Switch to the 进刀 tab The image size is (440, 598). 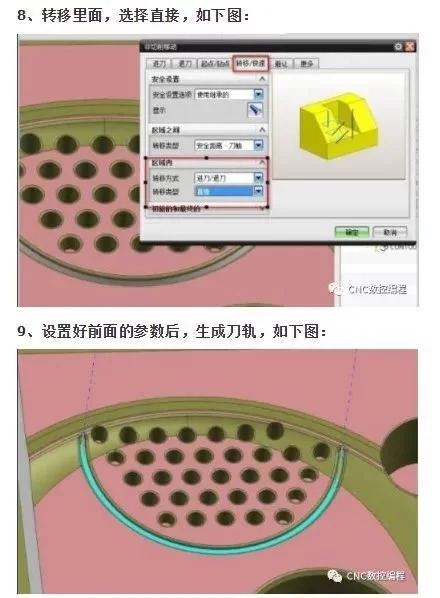pyautogui.click(x=159, y=64)
